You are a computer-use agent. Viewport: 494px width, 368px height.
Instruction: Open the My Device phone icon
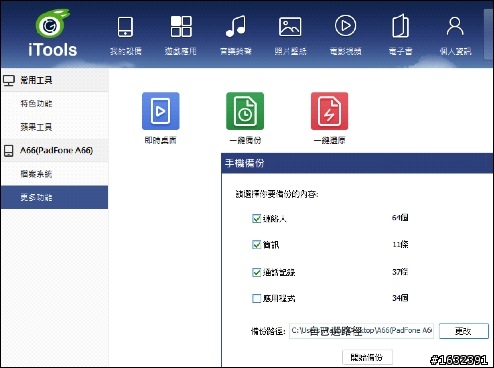click(125, 27)
